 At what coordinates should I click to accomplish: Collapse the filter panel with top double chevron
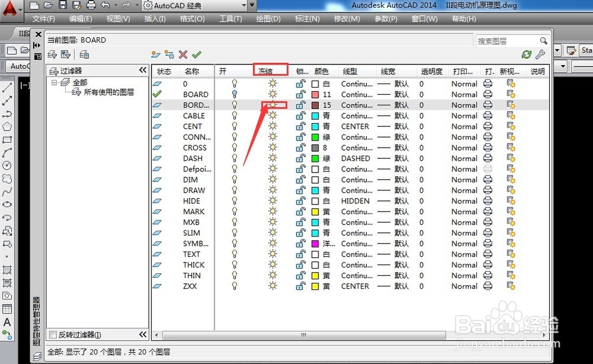point(142,70)
